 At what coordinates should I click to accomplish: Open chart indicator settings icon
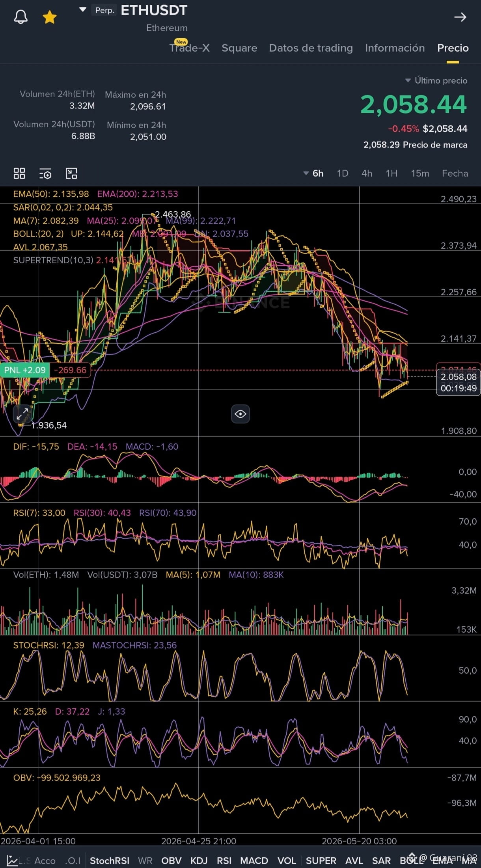pos(45,173)
